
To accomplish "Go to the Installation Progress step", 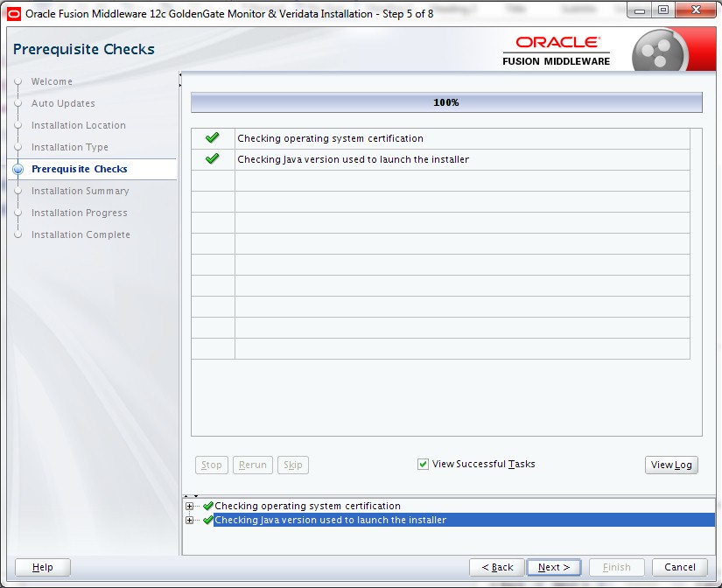I will click(79, 213).
